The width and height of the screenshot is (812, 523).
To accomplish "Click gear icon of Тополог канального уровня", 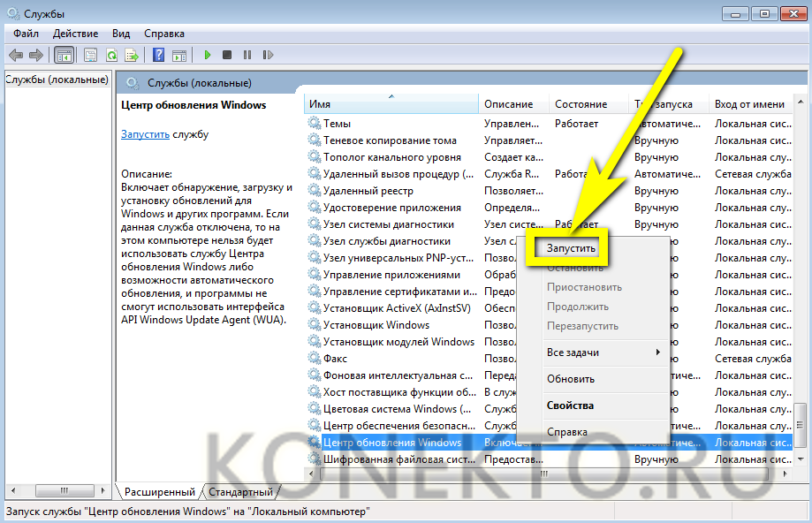I will click(x=314, y=157).
